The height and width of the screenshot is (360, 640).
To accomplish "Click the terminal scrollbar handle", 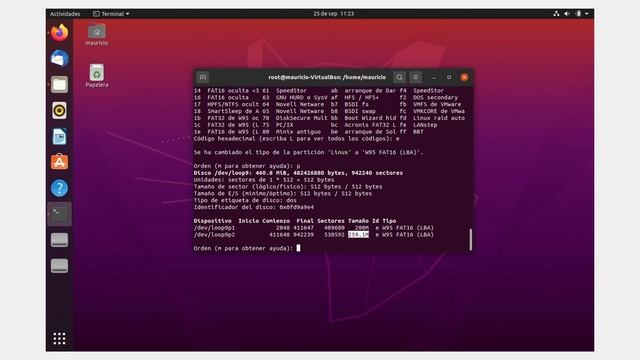I will [x=471, y=239].
